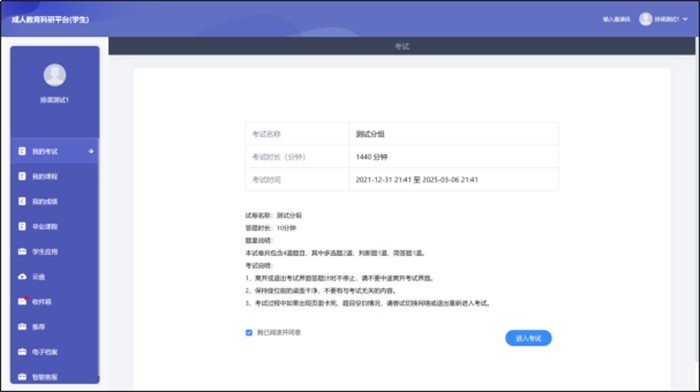Click the 毕业课程 document icon
Image resolution: width=700 pixels, height=392 pixels.
[22, 226]
